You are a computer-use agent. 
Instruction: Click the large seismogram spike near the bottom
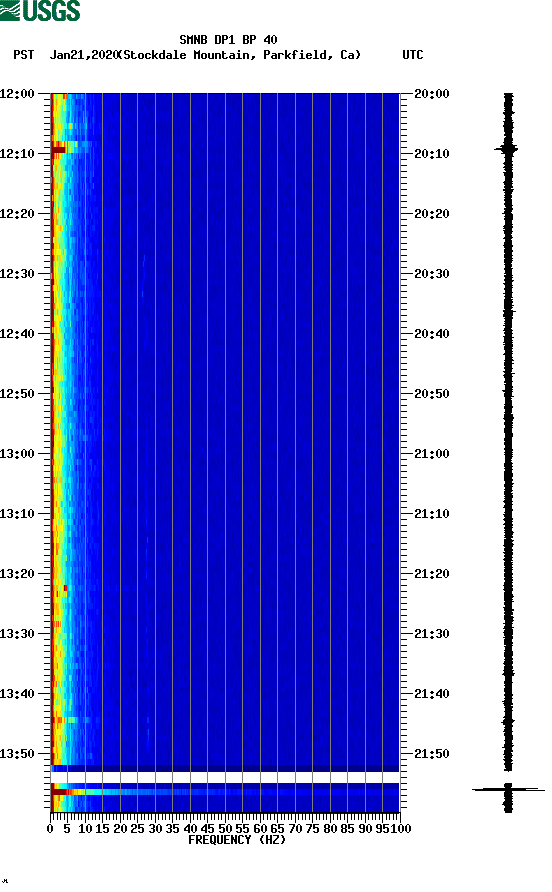(508, 790)
